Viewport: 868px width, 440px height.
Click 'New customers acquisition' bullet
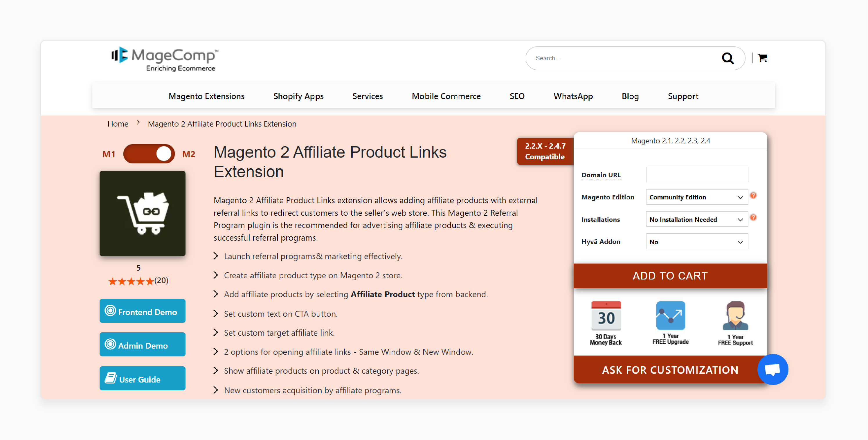coord(312,390)
